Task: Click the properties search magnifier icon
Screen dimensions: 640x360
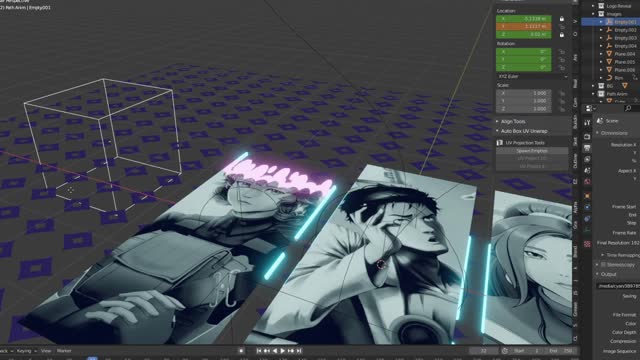Action: click(x=628, y=108)
